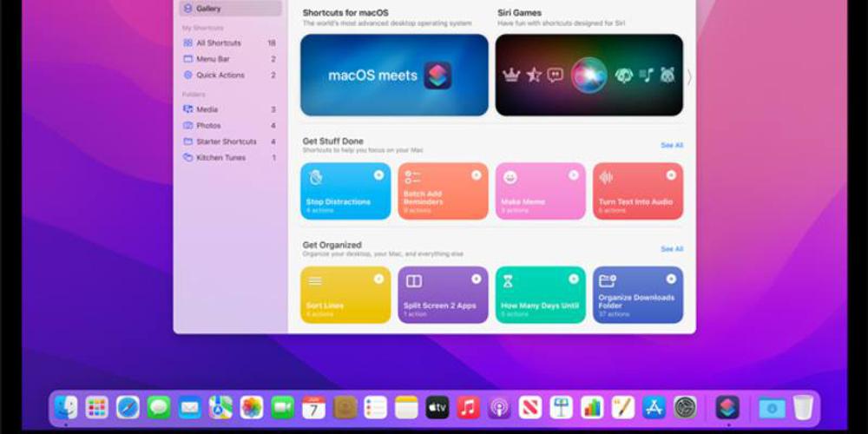Open Notes from the Dock
The width and height of the screenshot is (868, 434).
(x=406, y=407)
